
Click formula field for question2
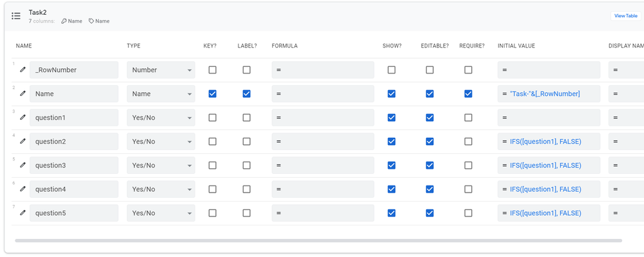(x=323, y=141)
